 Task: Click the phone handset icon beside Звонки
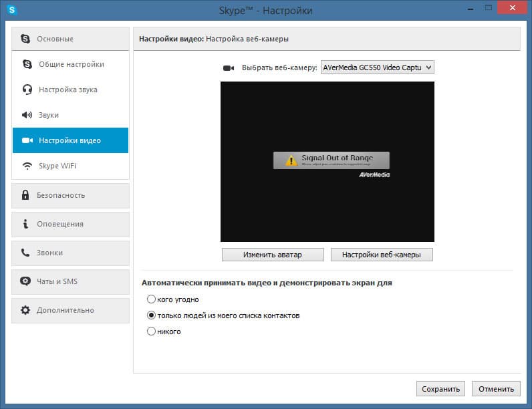25,253
